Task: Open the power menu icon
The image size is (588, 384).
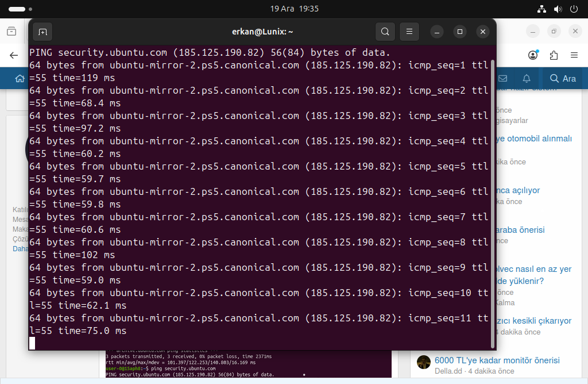Action: (x=574, y=9)
